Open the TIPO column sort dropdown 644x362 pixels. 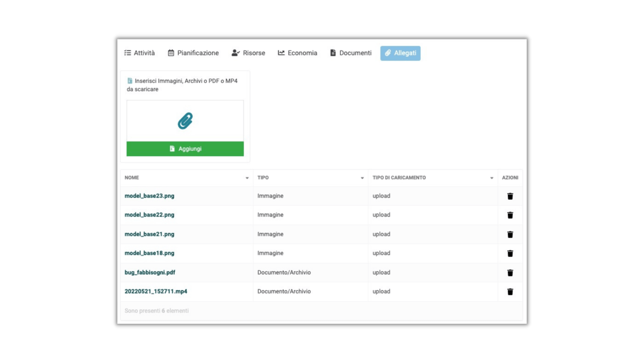click(362, 178)
